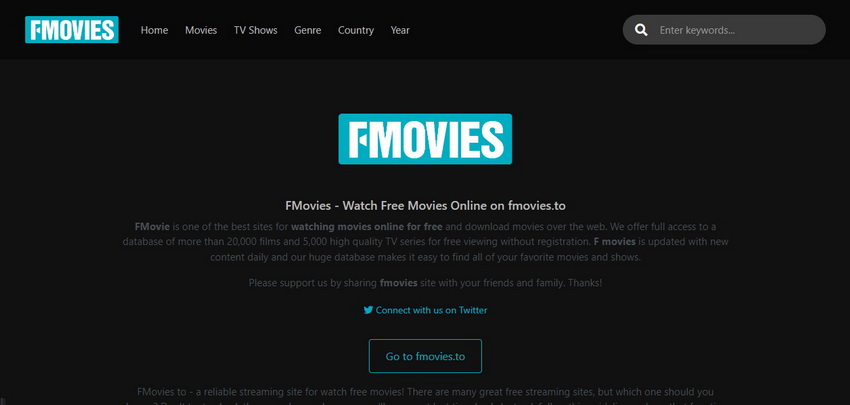Click the 'Please support us by sharing' sentence

click(425, 282)
